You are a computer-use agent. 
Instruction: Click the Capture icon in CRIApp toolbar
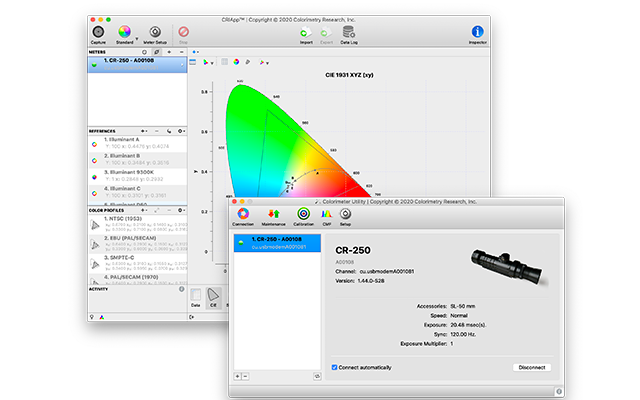point(98,32)
